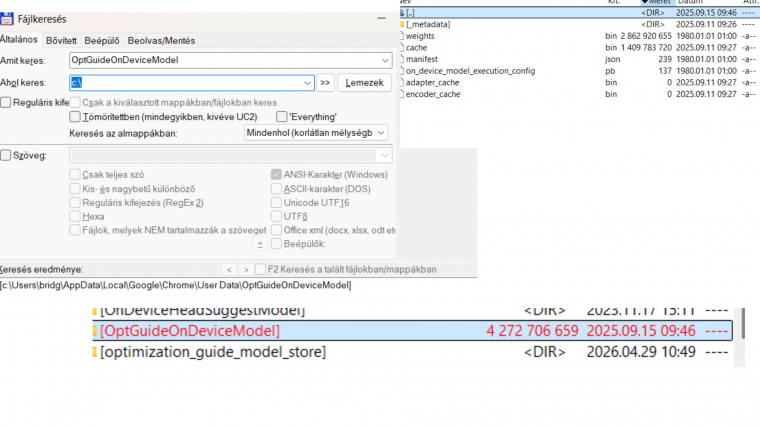Toggle the 'Everything' checkbox
Viewport: 760px width, 427px height.
point(282,117)
